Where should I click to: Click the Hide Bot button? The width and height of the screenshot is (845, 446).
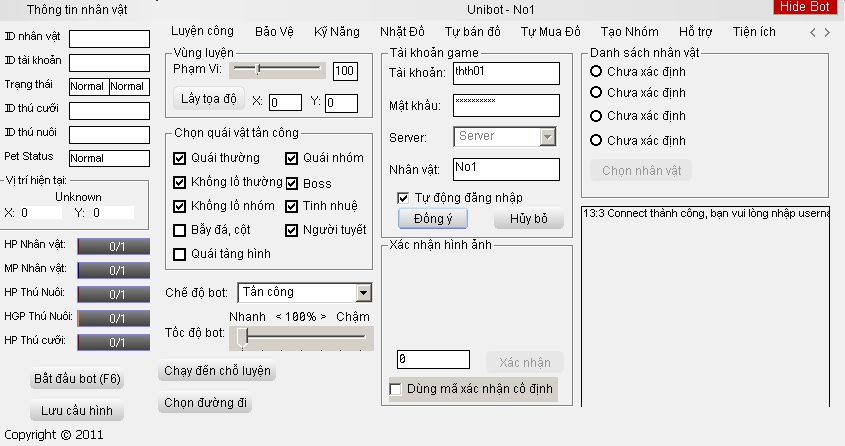tap(805, 7)
